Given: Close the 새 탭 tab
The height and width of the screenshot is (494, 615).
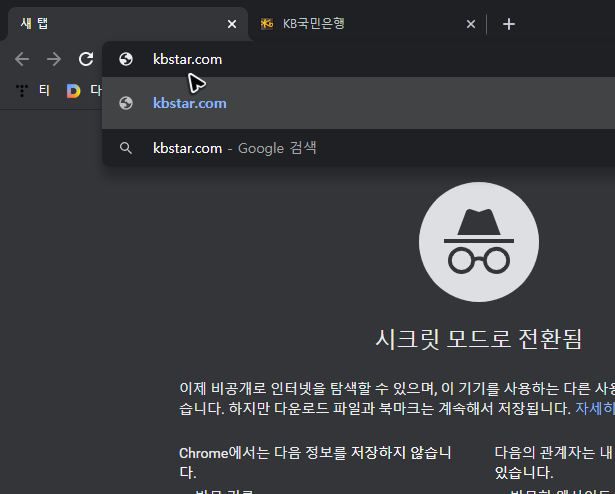Looking at the screenshot, I should (232, 24).
